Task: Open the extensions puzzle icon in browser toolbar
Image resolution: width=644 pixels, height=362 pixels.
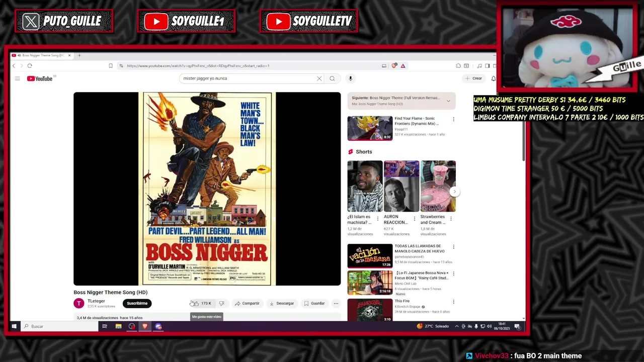Action: [x=458, y=66]
